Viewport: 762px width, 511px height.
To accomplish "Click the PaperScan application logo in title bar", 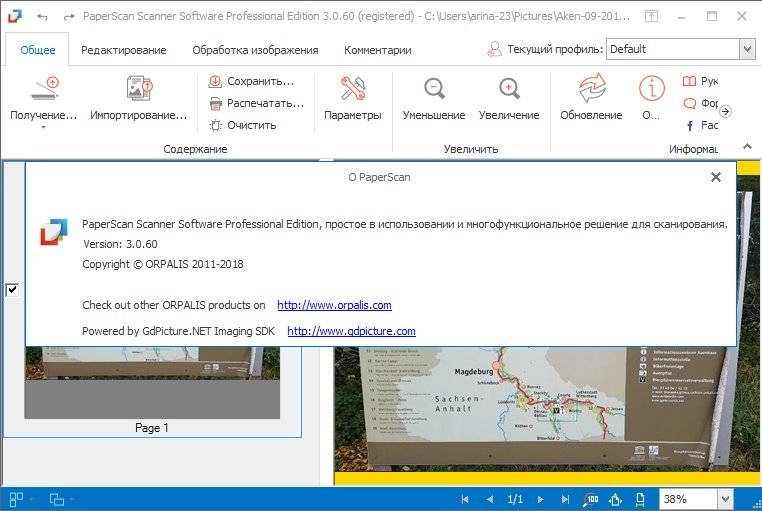I will (x=15, y=16).
